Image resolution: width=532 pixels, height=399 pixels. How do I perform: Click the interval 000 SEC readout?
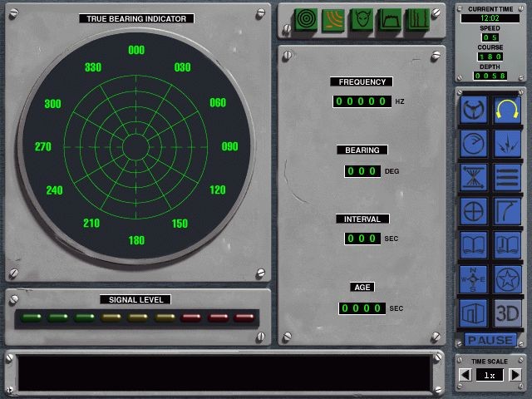click(x=362, y=239)
